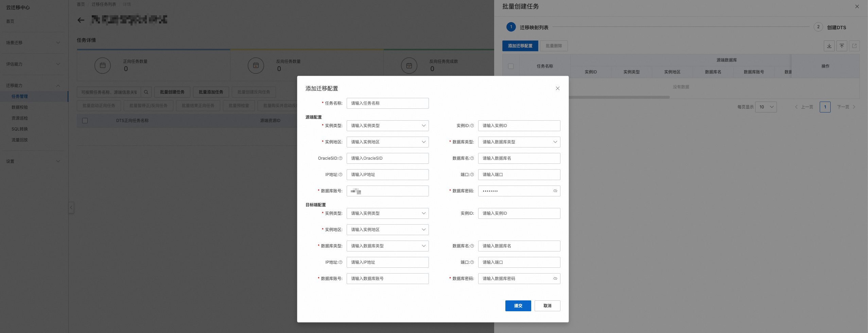Click the 取消 button in the dialog
Screen dimensions: 868x333
tap(547, 306)
